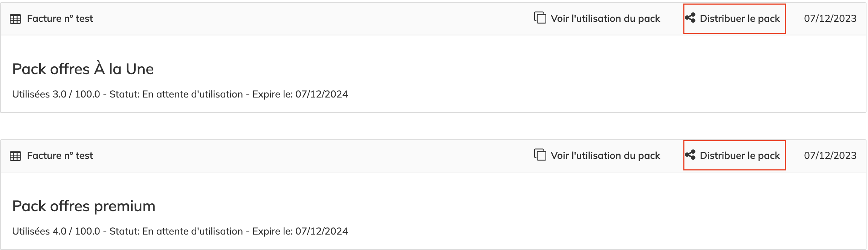Image resolution: width=868 pixels, height=250 pixels.
Task: Click the "Utilisées 3.0 / 100.0" usage text
Action: point(56,94)
